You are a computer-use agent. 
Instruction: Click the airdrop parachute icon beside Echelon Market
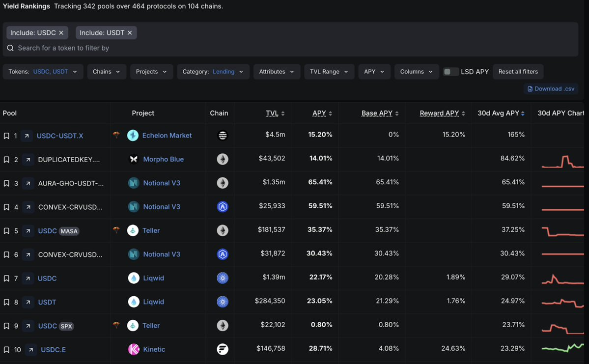[116, 135]
